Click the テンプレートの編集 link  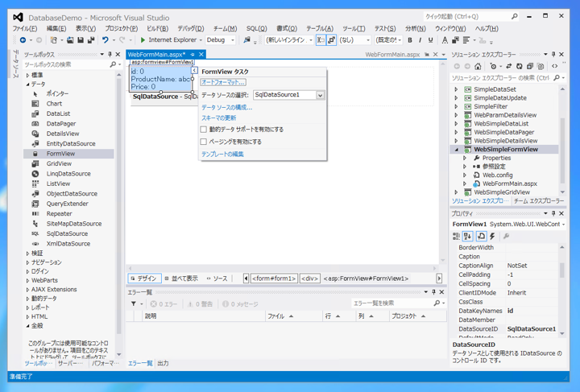[222, 154]
